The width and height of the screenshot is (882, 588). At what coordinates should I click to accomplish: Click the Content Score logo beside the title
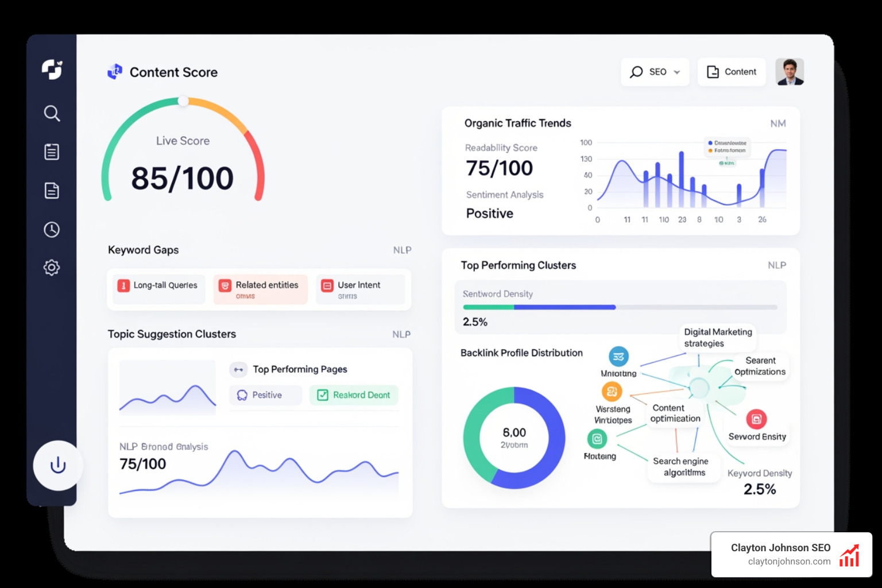tap(114, 71)
